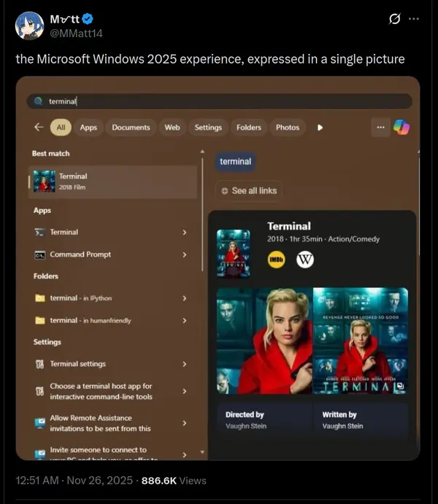This screenshot has height=504, width=438.
Task: Expand the Terminal app result chevron
Action: coord(184,232)
